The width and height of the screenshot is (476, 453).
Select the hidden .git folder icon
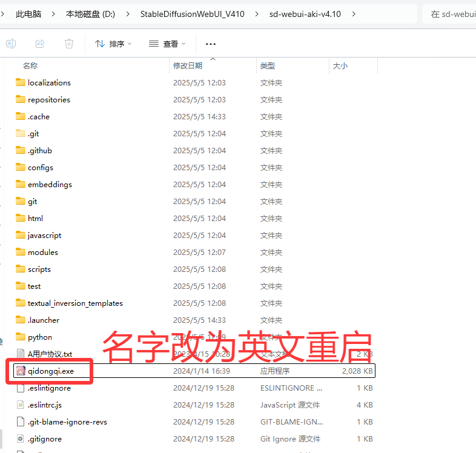[x=21, y=133]
